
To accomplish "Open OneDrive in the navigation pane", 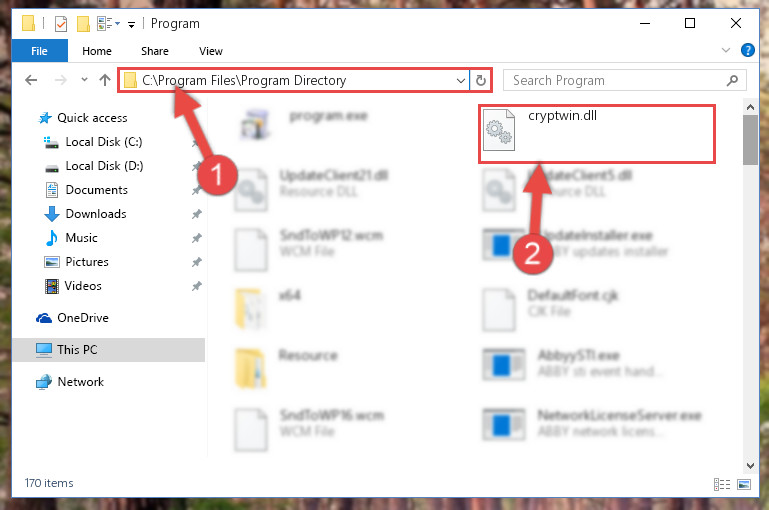I will click(83, 318).
